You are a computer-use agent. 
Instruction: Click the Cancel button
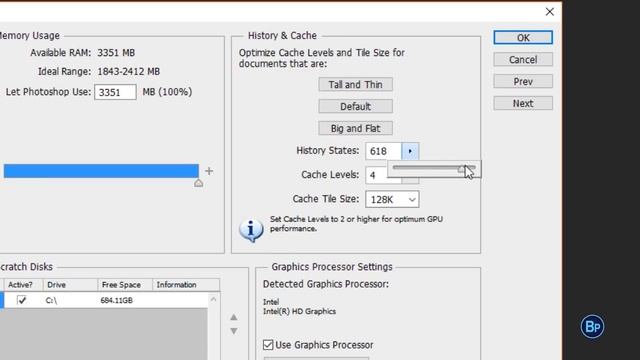point(523,60)
